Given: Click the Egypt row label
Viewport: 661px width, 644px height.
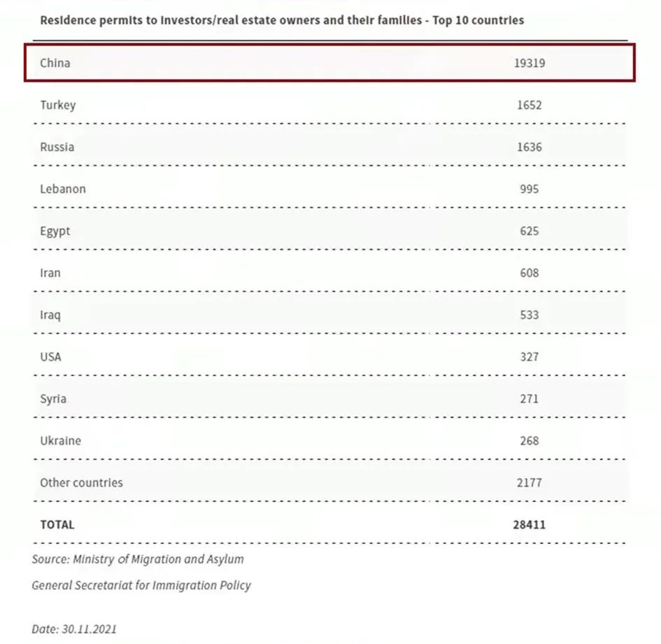Looking at the screenshot, I should 55,231.
